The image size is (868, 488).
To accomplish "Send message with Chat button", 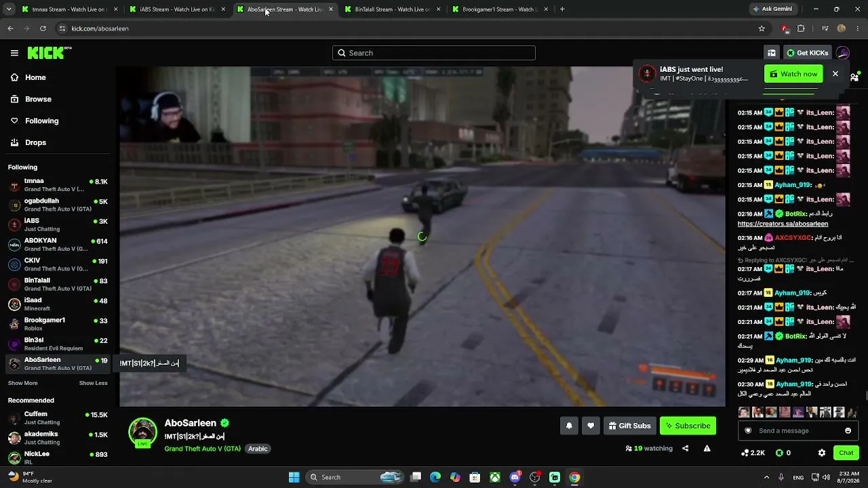I will [846, 453].
